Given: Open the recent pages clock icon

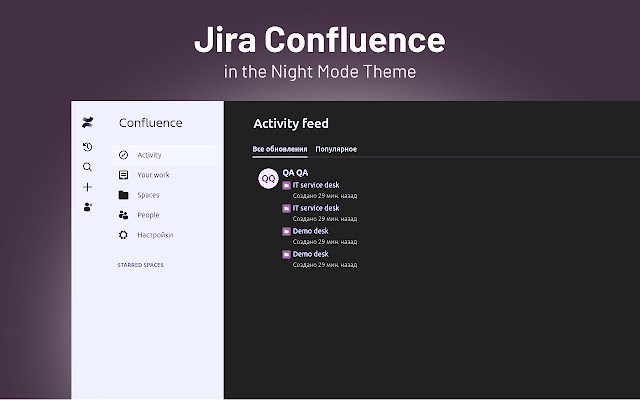Looking at the screenshot, I should coord(88,147).
